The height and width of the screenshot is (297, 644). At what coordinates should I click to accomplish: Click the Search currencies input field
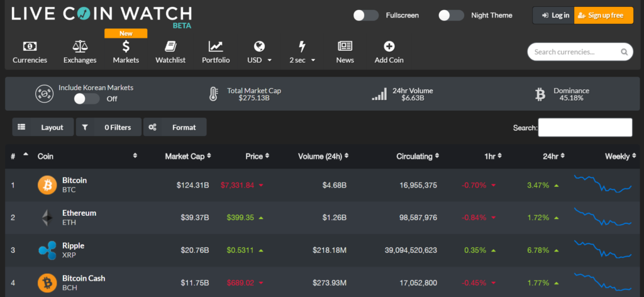pyautogui.click(x=580, y=52)
